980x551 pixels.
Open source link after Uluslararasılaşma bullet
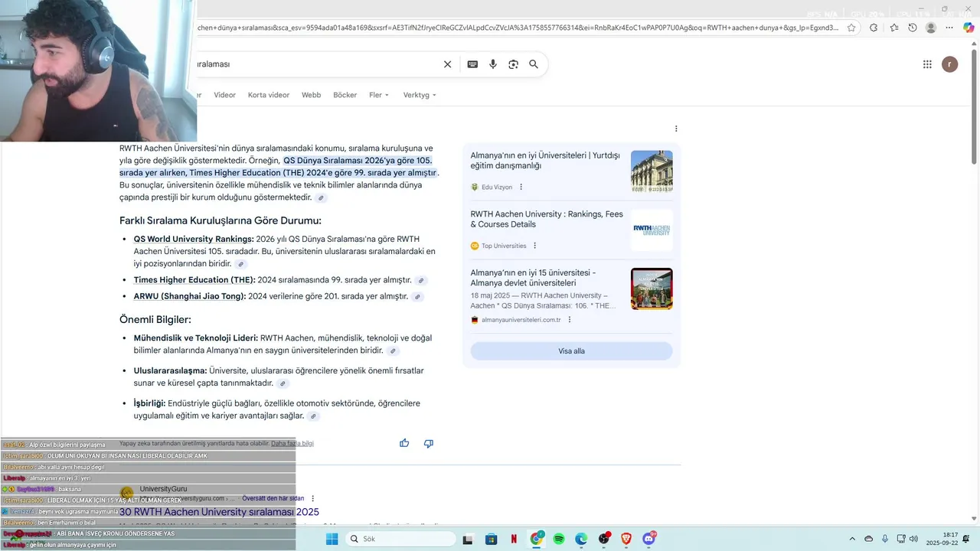(x=283, y=383)
